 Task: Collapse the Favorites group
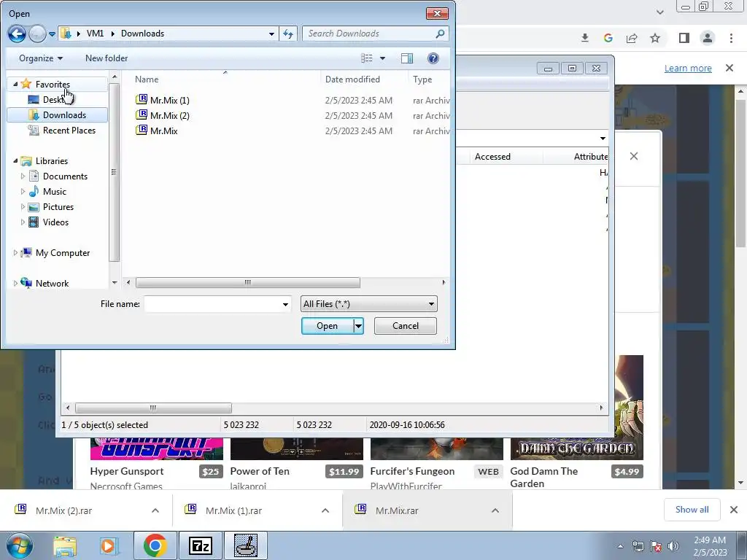tap(15, 85)
